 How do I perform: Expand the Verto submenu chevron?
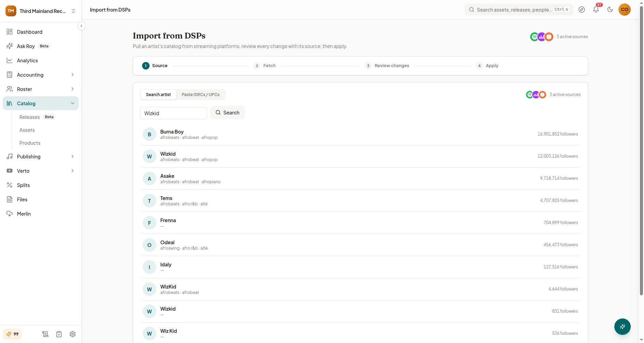coord(73,171)
